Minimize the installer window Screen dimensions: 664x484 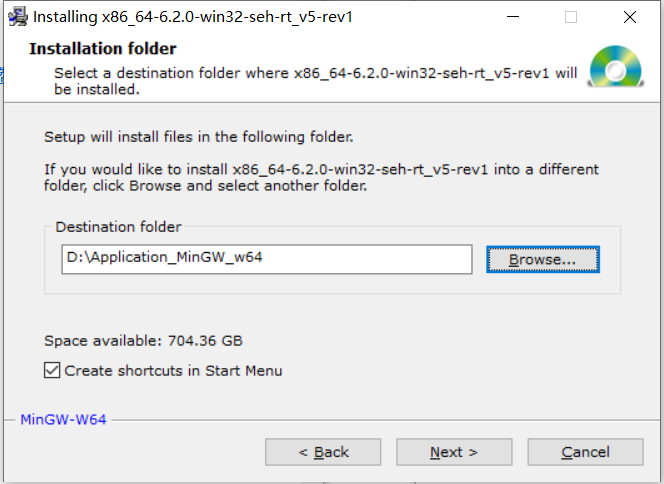pos(513,17)
